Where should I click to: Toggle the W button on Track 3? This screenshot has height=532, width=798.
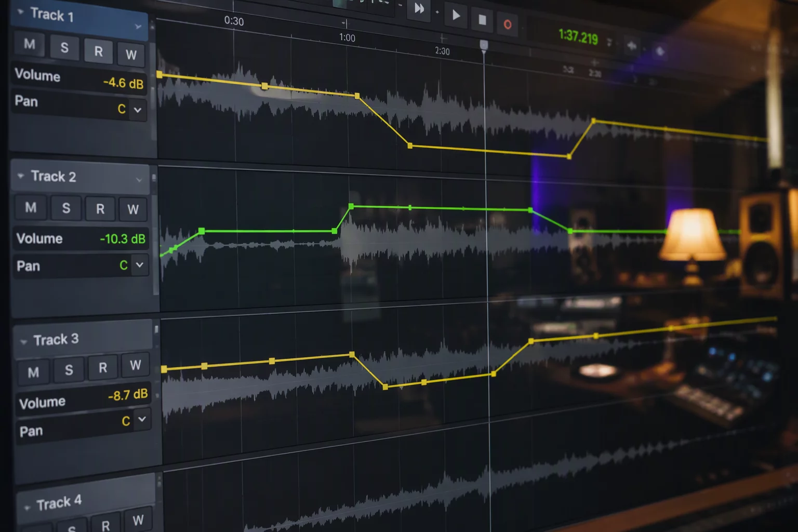[x=135, y=365]
